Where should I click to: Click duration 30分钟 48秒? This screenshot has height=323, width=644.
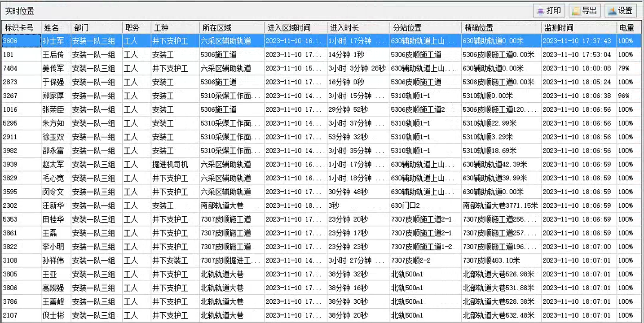point(348,192)
